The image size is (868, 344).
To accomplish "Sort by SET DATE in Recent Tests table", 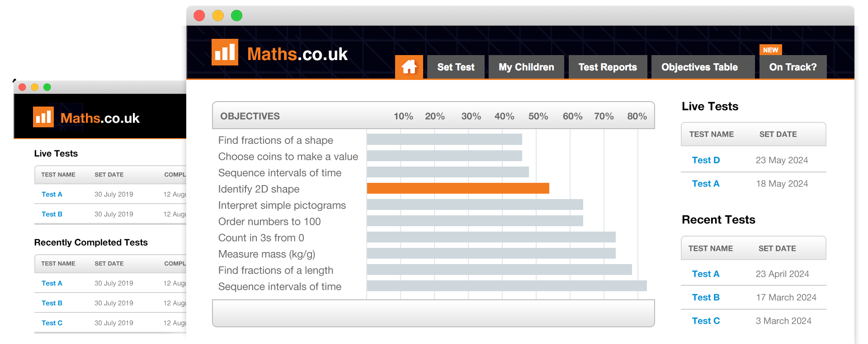I will (777, 248).
